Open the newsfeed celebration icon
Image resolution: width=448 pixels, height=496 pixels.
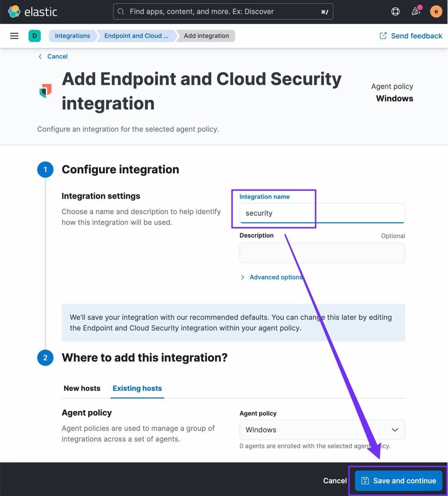pyautogui.click(x=416, y=12)
